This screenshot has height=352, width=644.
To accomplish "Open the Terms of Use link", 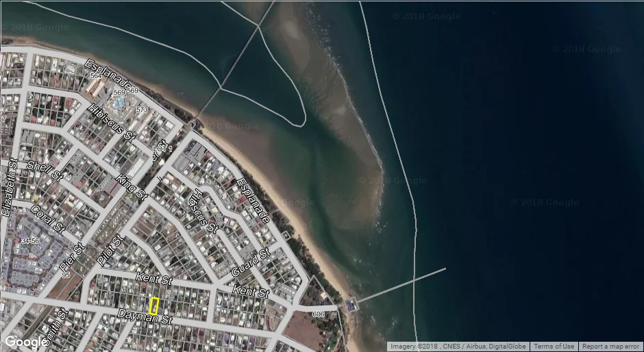I will [554, 347].
